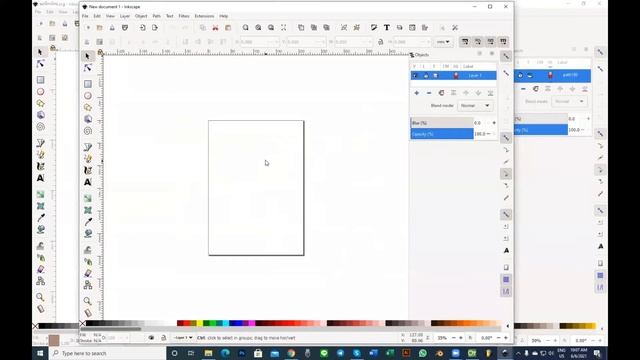Screen dimensions: 640x360
Task: Select the Node edit tool in front window
Action: 87,68
